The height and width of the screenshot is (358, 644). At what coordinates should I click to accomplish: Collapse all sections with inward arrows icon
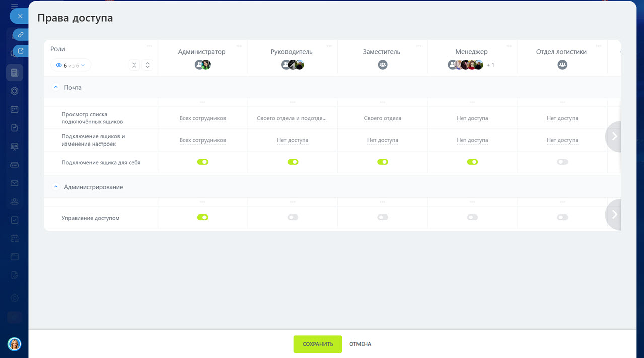coord(134,65)
